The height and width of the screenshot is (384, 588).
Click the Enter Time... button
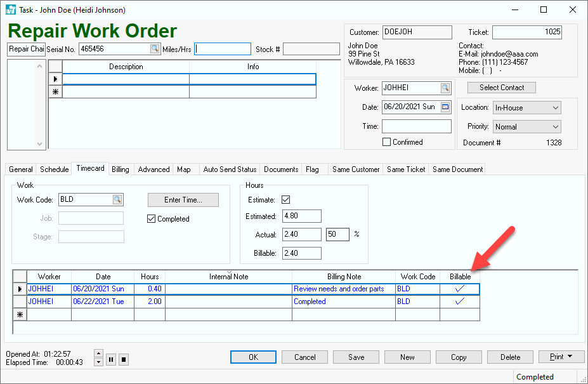183,200
